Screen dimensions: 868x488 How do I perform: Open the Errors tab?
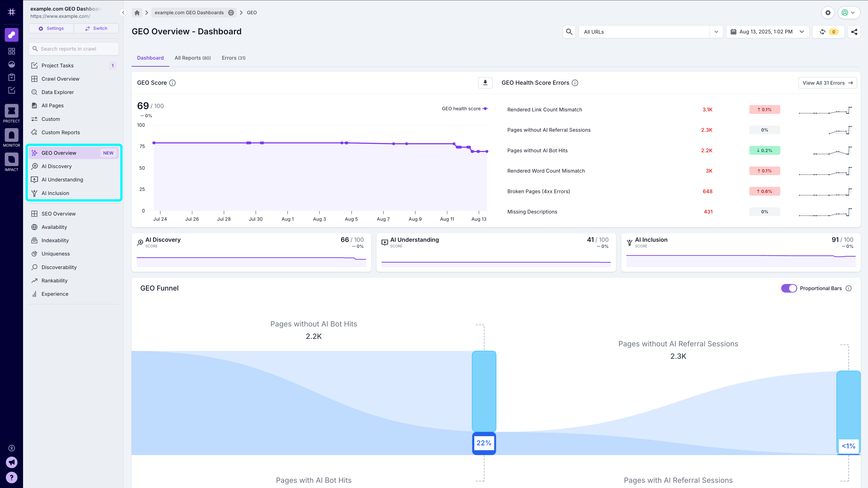[x=234, y=58]
